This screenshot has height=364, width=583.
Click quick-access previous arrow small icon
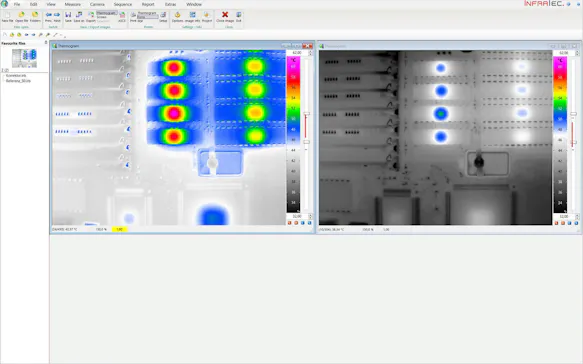[x=26, y=35]
